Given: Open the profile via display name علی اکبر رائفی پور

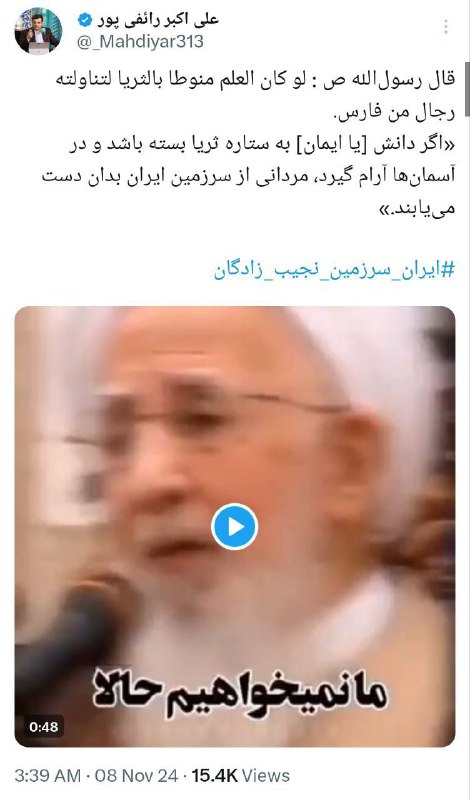Looking at the screenshot, I should 157,19.
